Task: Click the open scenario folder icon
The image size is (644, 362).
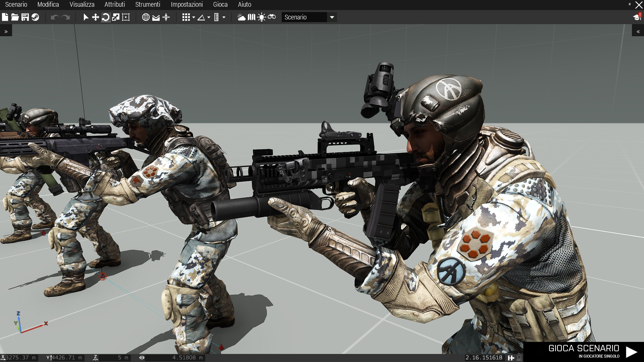Action: click(15, 17)
